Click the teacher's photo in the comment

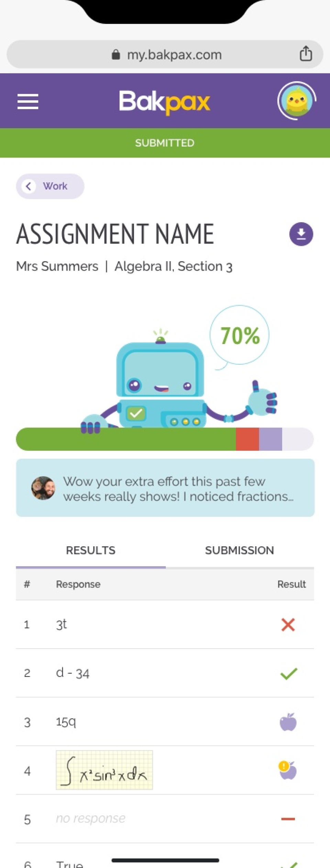click(43, 488)
